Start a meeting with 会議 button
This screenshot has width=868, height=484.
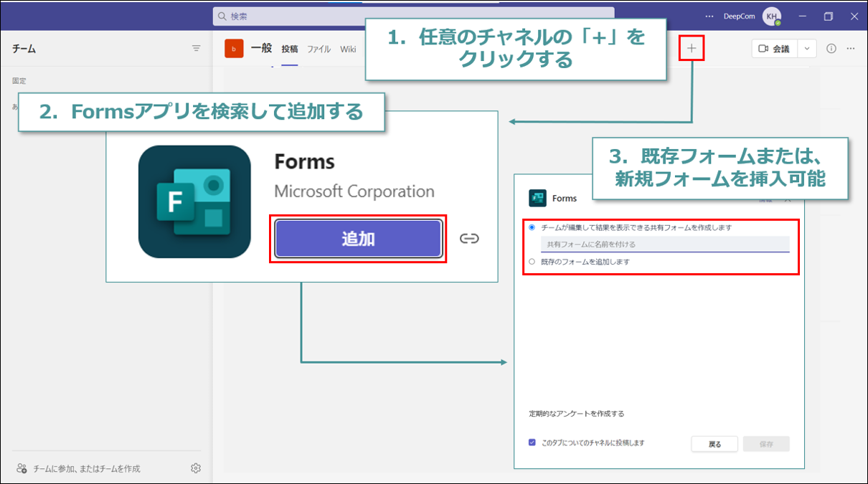point(775,49)
